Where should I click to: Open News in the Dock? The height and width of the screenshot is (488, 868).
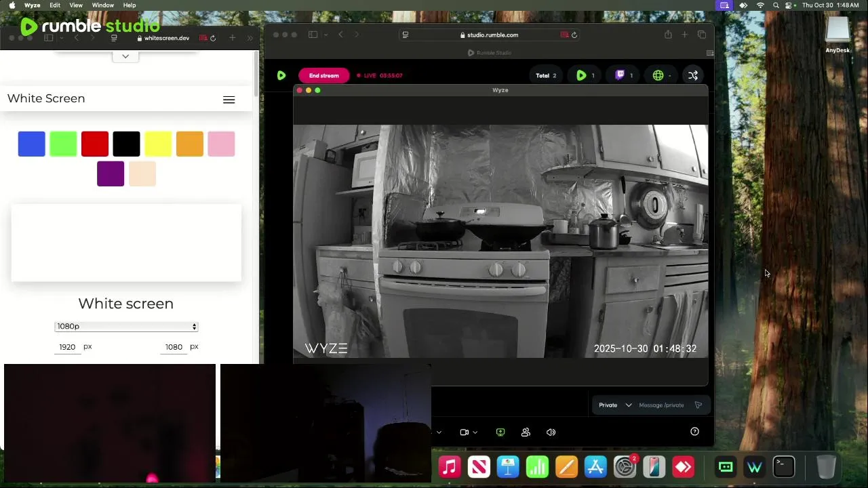[x=479, y=467]
